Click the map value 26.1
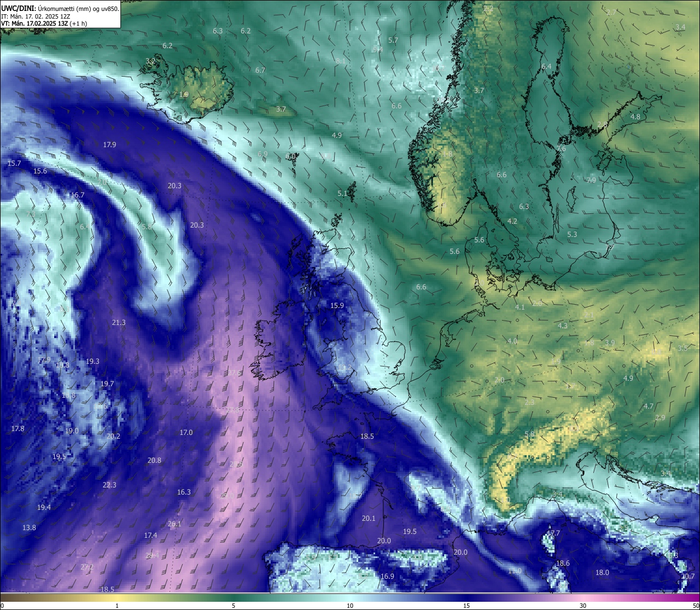The width and height of the screenshot is (700, 610). tap(174, 524)
